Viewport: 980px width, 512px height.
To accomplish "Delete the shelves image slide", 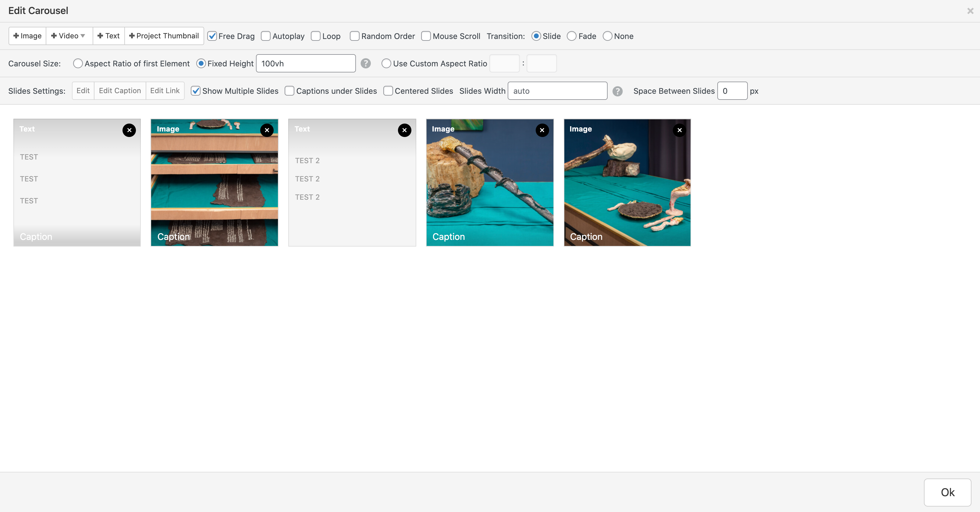I will 267,130.
